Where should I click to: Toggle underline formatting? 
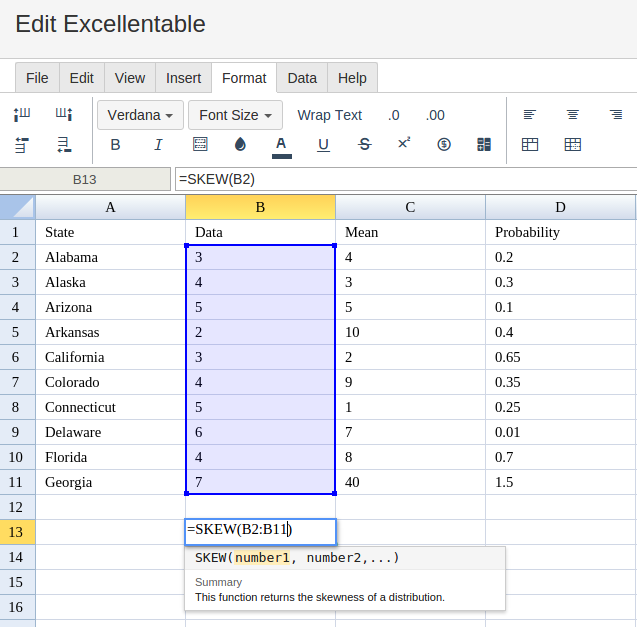click(x=323, y=145)
